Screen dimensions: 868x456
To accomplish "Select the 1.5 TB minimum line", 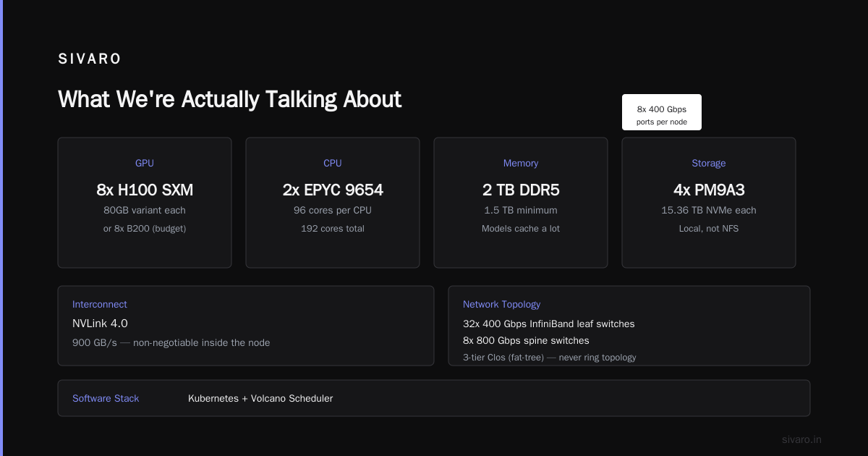I will [x=521, y=211].
